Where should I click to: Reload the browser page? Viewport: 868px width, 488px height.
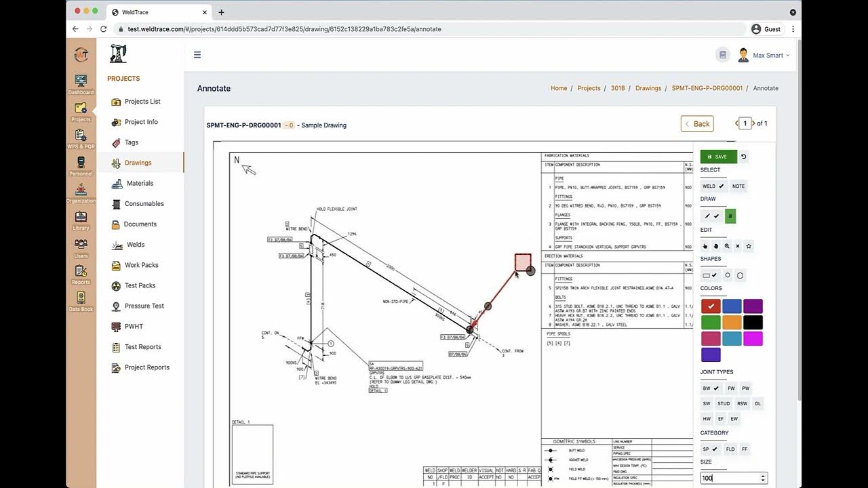coord(103,29)
